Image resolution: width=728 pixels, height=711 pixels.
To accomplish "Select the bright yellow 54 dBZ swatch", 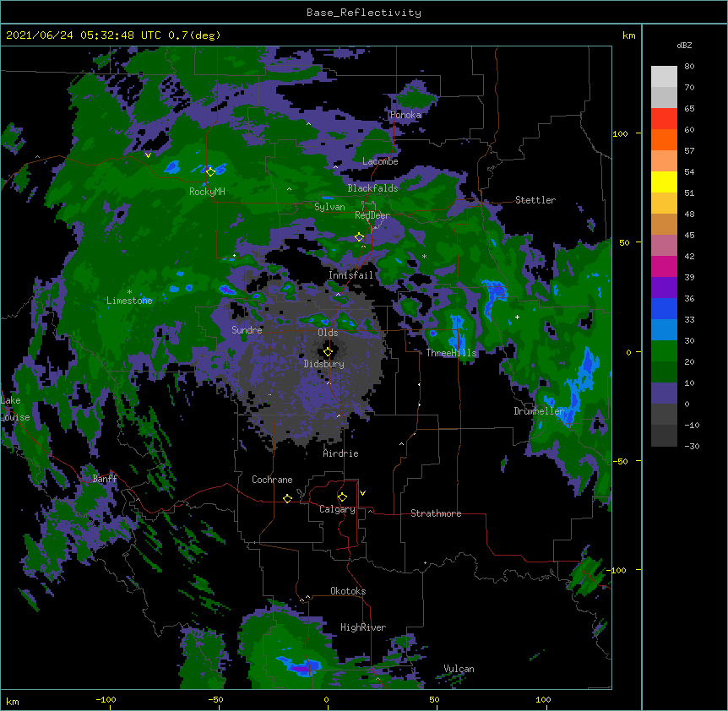I will tap(664, 182).
